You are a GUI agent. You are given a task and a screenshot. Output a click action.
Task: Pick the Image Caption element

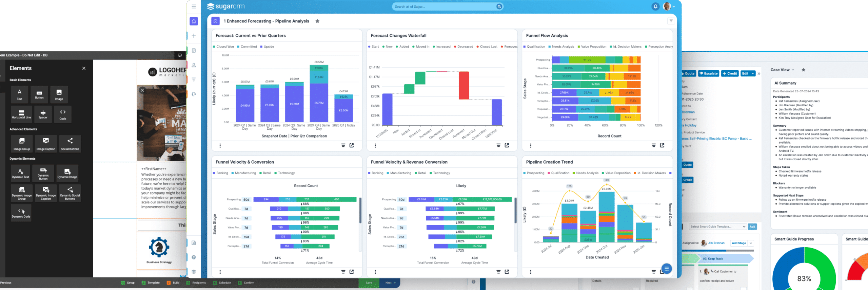coord(46,144)
